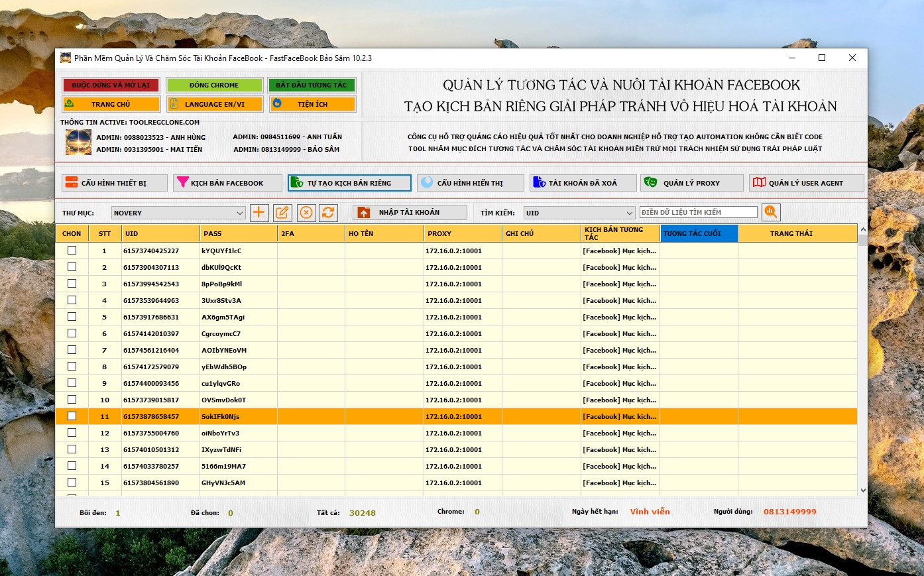Click Buộc Dừng Và Mở Lại button

[x=111, y=85]
